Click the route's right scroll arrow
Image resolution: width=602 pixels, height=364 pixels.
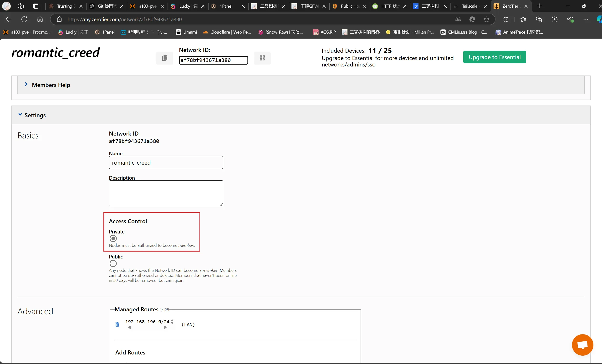[x=165, y=327]
